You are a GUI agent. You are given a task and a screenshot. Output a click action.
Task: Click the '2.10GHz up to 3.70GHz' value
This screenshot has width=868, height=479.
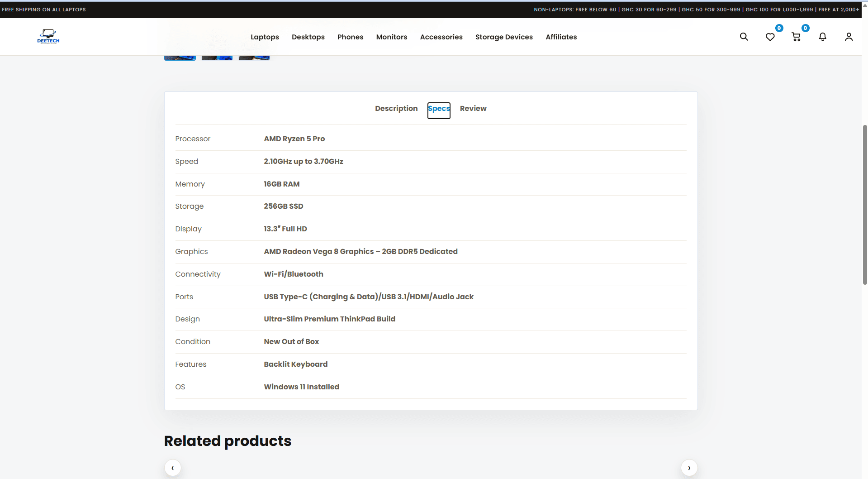[304, 161]
